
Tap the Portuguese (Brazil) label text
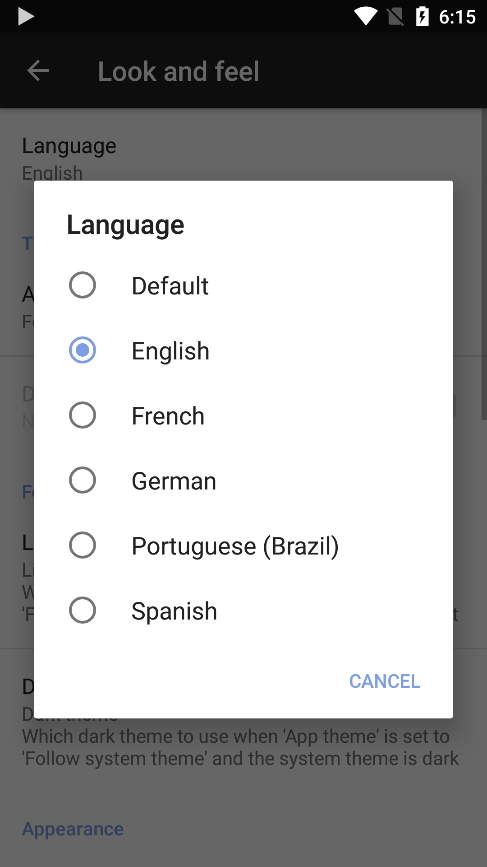(235, 546)
